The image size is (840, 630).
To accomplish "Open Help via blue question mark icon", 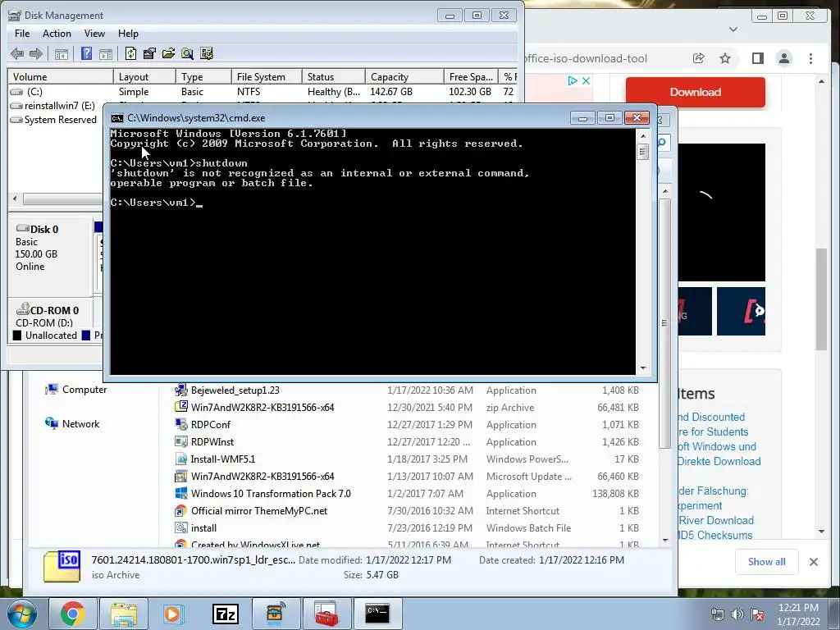I will coord(86,53).
